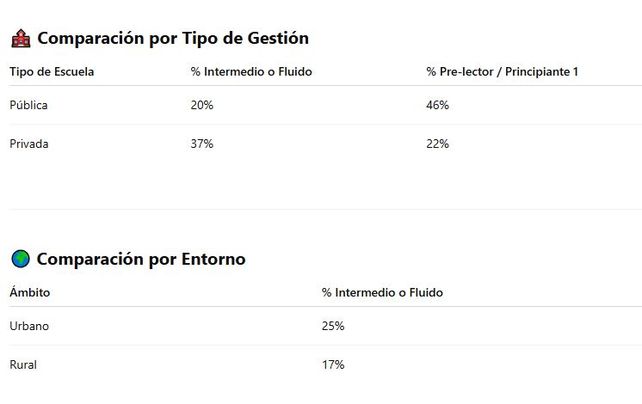
Task: Select the heading Comparación por Entorno
Action: point(141,259)
